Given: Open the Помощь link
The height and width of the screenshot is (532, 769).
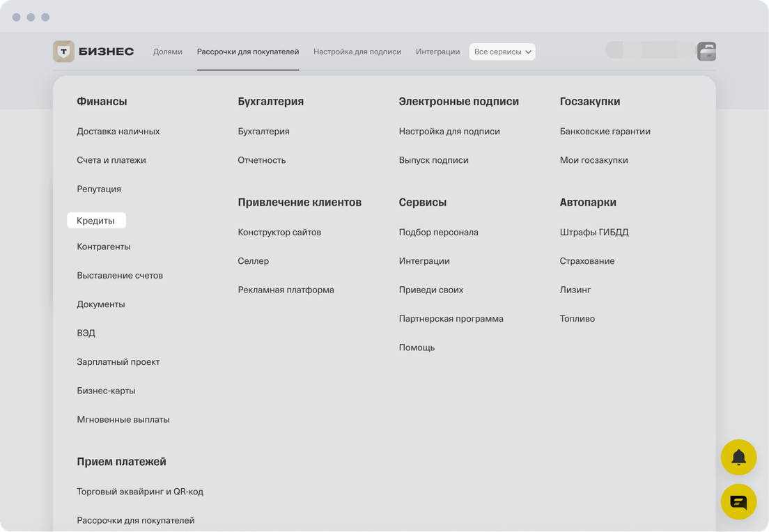Looking at the screenshot, I should point(417,347).
